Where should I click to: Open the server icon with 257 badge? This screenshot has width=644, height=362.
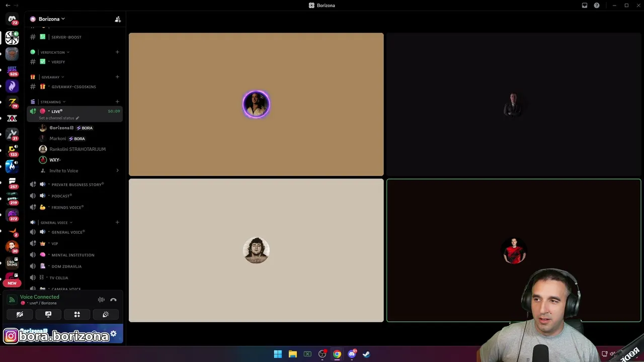12,183
